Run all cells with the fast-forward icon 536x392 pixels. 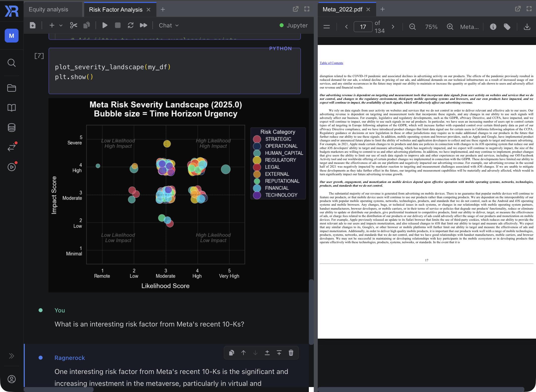tap(144, 25)
